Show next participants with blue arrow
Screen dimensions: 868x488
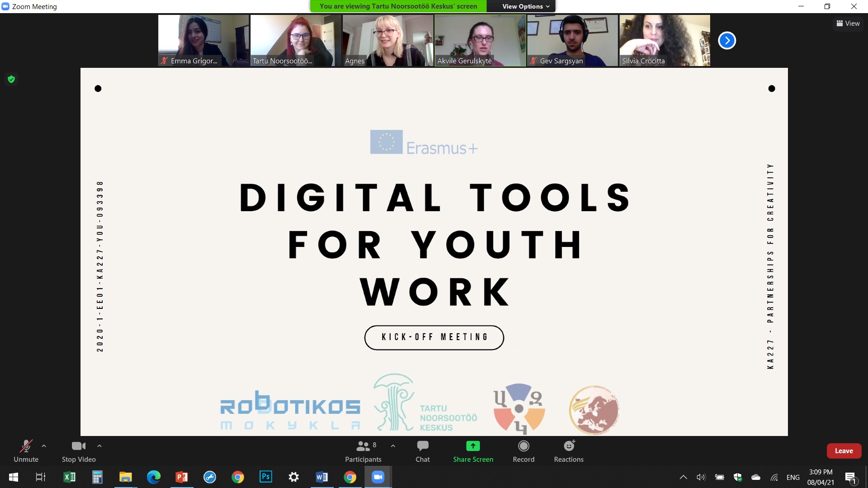coord(727,41)
